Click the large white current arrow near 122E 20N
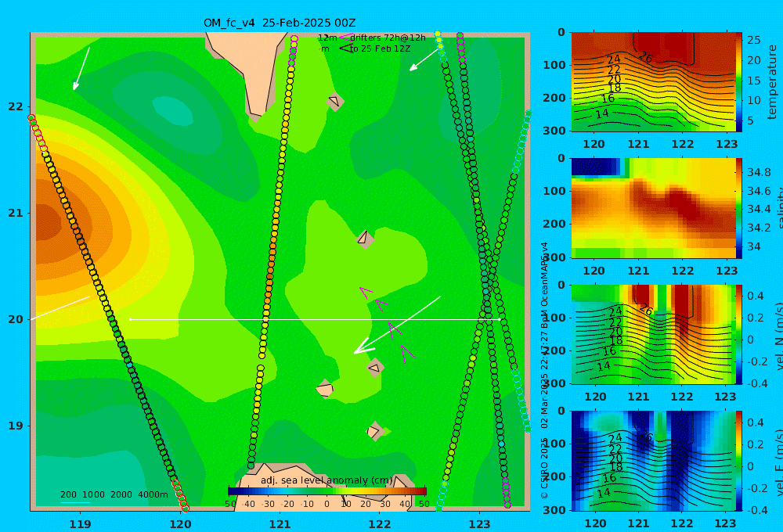Screen dimensions: 783x532 [397, 325]
